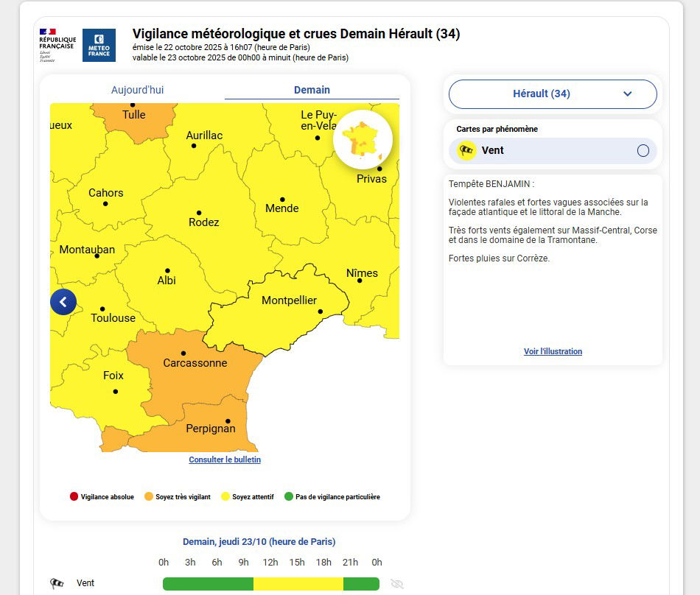Switch to the Aujourd'hui tab
This screenshot has width=700, height=595.
coord(137,90)
